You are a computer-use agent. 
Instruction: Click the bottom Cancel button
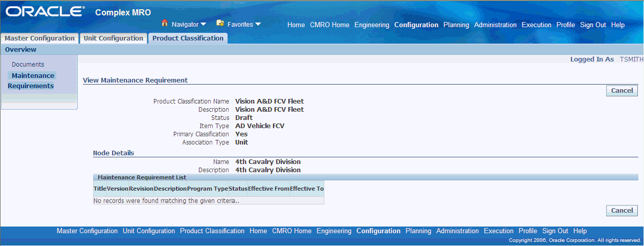pos(622,211)
